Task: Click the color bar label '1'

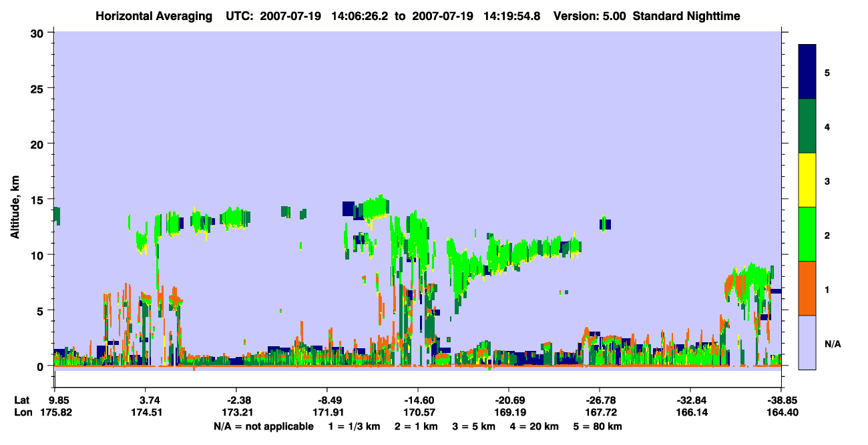Action: pyautogui.click(x=827, y=289)
